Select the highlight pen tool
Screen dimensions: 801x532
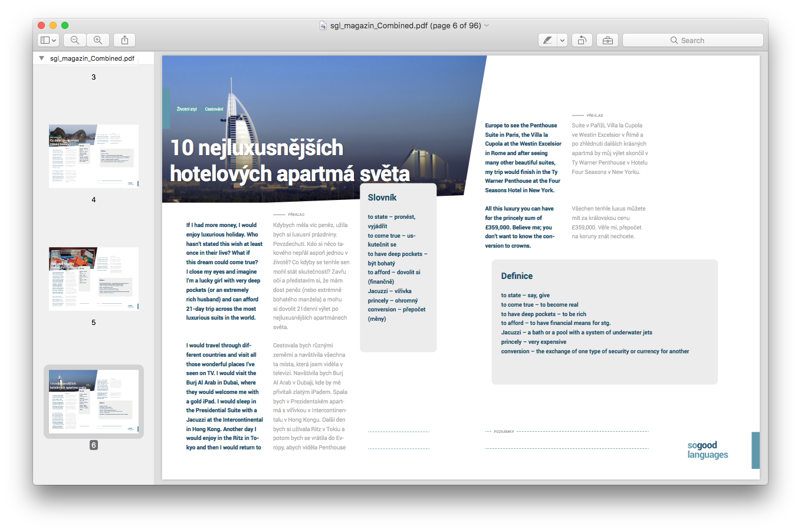tap(547, 40)
